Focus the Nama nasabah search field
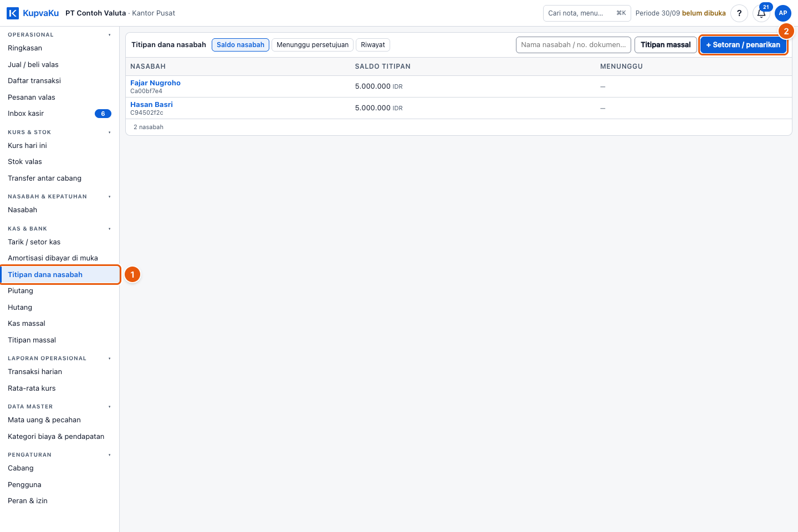This screenshot has height=532, width=798. tap(574, 45)
